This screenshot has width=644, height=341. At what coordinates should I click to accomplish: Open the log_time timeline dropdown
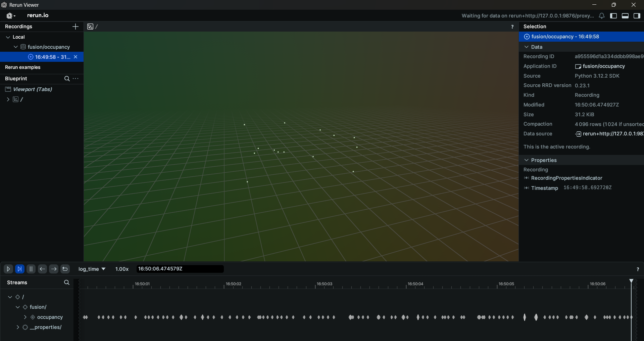[x=92, y=269]
